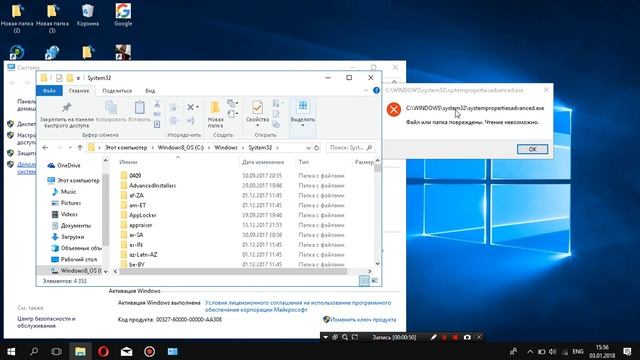640x360 pixels.
Task: Switch to details view icon in status bar
Action: click(364, 281)
